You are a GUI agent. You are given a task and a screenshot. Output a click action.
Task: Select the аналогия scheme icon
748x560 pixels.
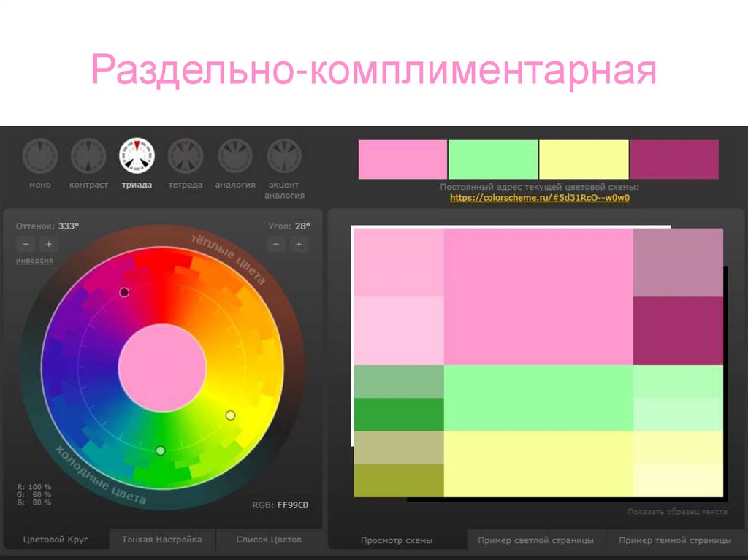pos(235,156)
